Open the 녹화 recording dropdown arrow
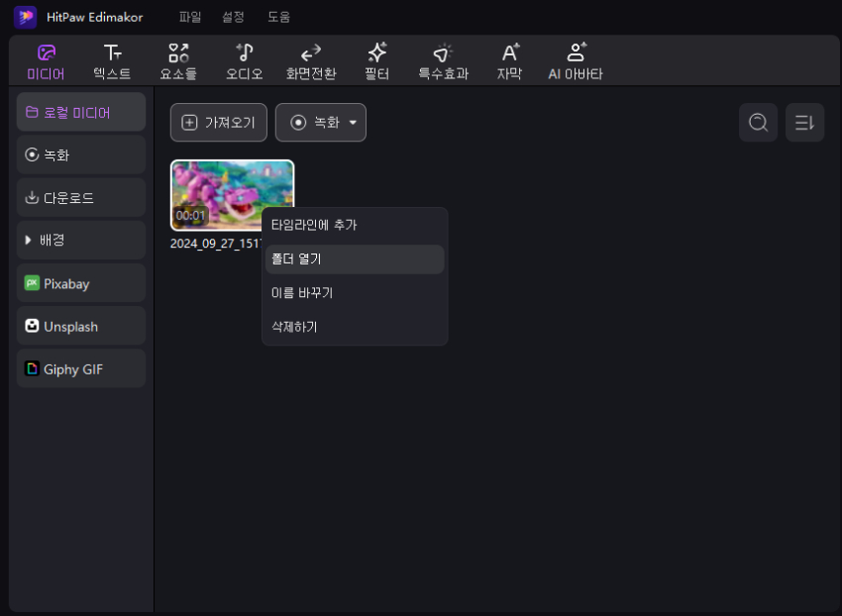 click(353, 123)
